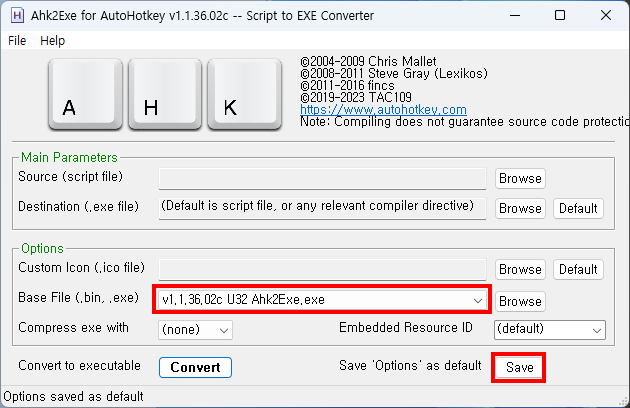Image resolution: width=630 pixels, height=408 pixels.
Task: Browse for the source script file
Action: (520, 178)
